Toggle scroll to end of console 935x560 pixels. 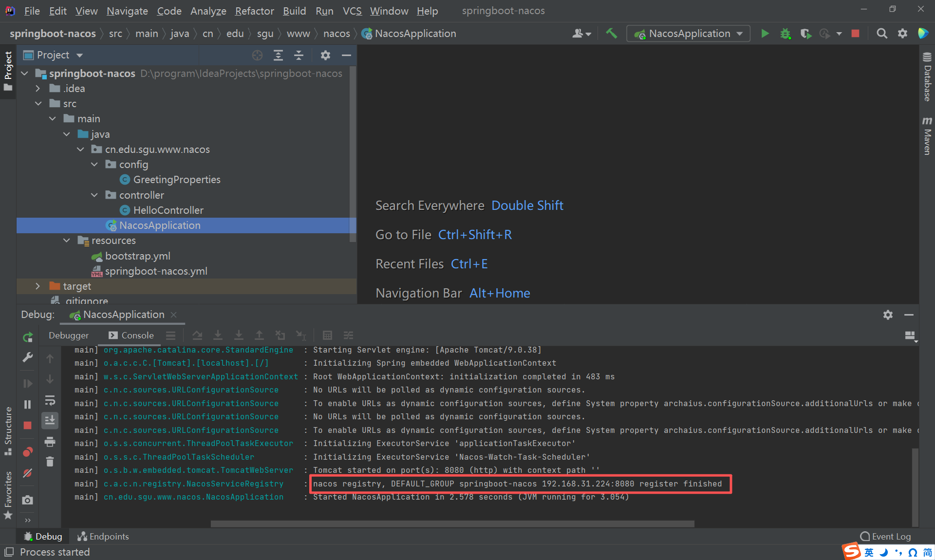point(50,420)
